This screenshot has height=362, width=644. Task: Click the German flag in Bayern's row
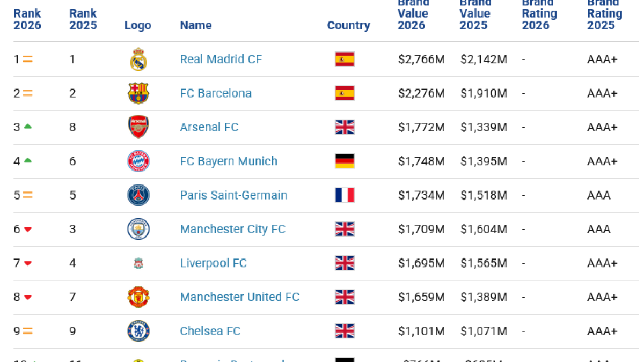(345, 161)
